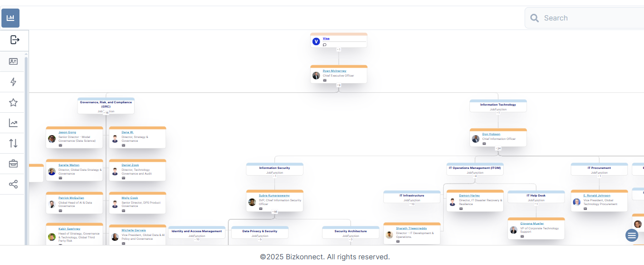Click email icon on Damon Harley card
Viewport: 644px width, 265px height.
[461, 208]
